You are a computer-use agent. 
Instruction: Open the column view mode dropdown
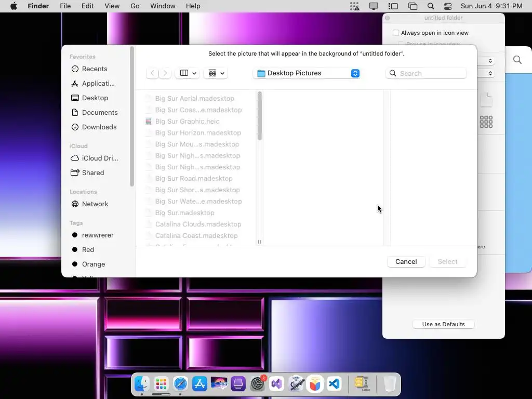coord(188,73)
